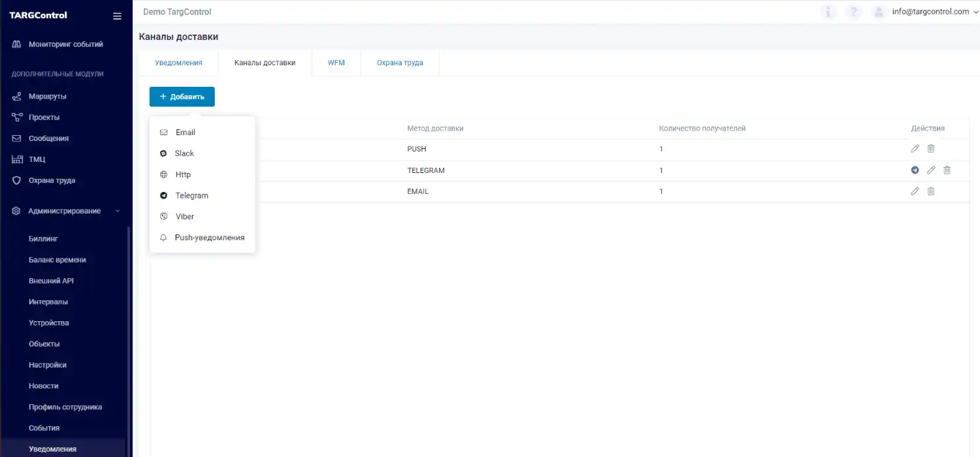Open Баланс времени in the sidebar
This screenshot has width=980, height=457.
click(57, 260)
